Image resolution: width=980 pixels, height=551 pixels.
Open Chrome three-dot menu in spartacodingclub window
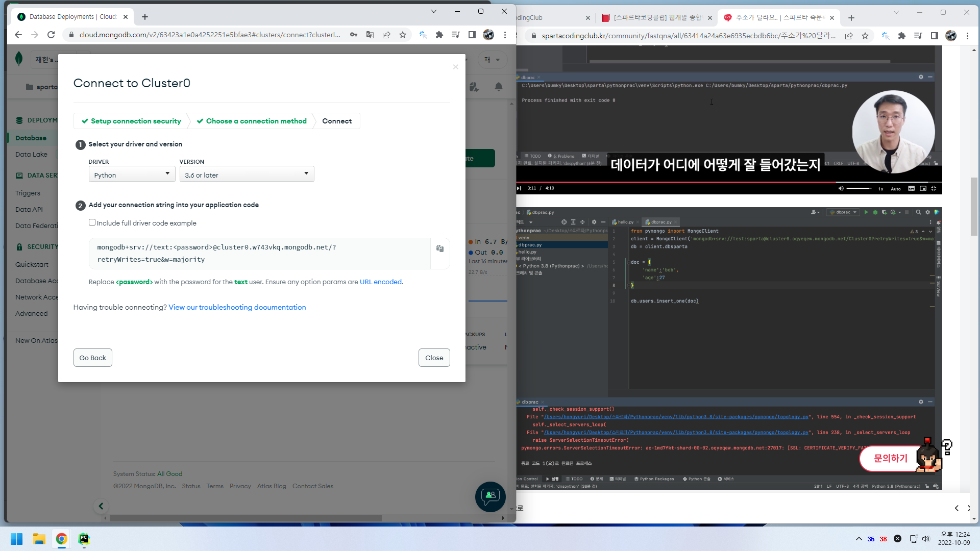click(x=967, y=36)
